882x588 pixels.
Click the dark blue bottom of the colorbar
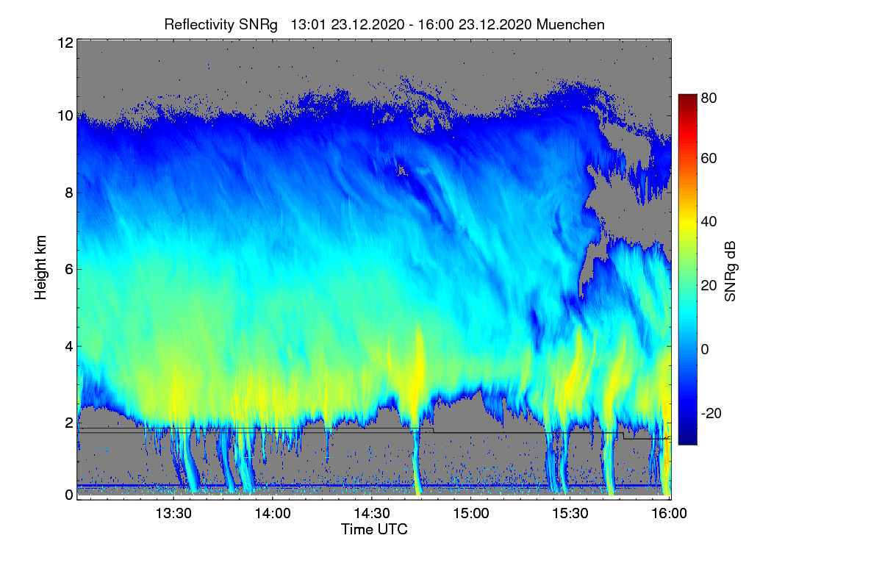click(x=686, y=440)
